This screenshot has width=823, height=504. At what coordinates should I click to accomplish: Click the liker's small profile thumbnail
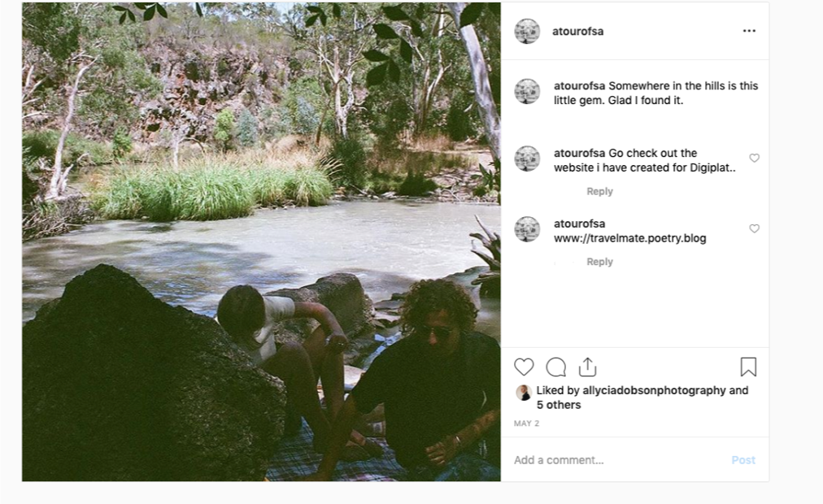(524, 393)
